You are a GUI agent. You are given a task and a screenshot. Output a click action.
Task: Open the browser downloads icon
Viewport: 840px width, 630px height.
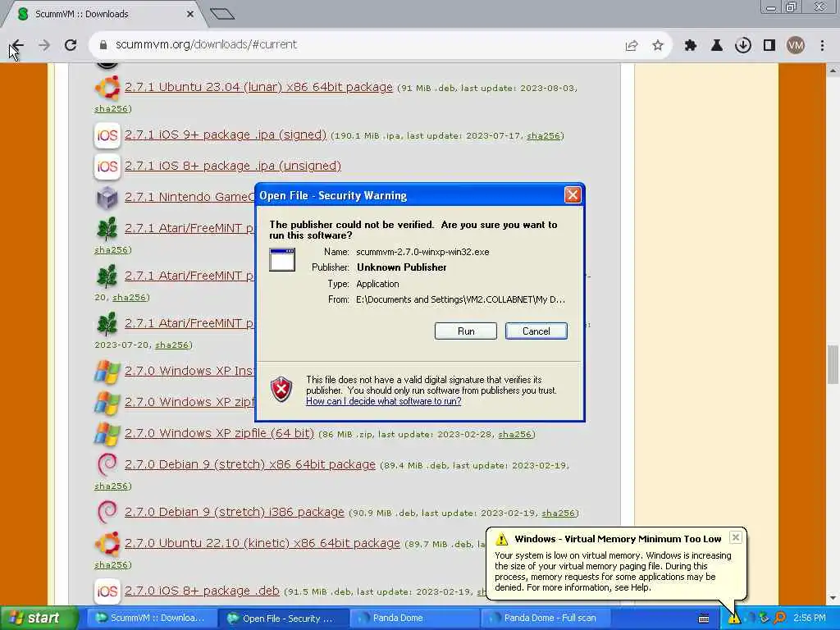742,46
